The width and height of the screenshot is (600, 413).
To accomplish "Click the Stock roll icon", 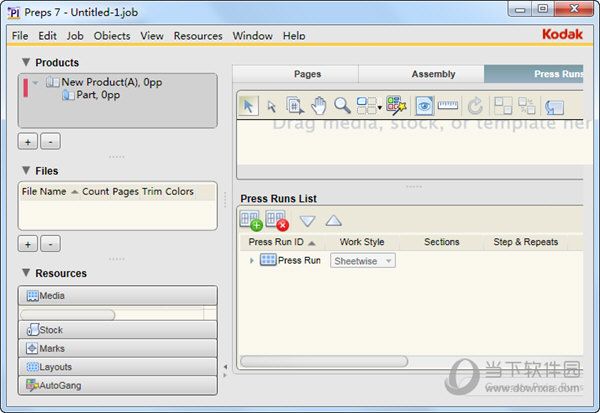I will (33, 330).
